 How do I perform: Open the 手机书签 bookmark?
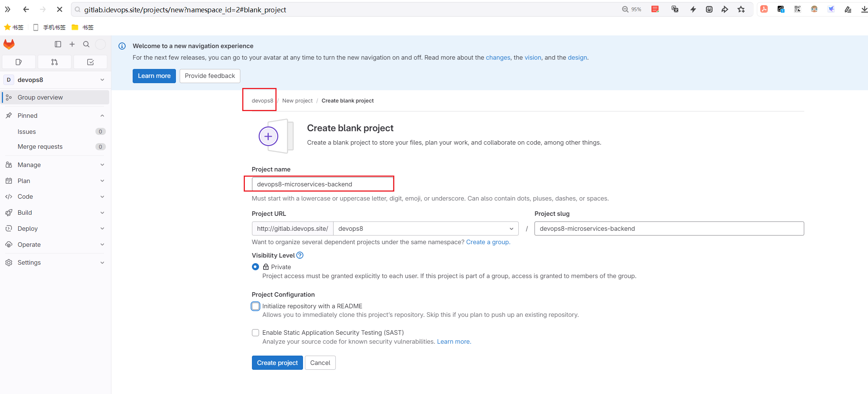50,27
